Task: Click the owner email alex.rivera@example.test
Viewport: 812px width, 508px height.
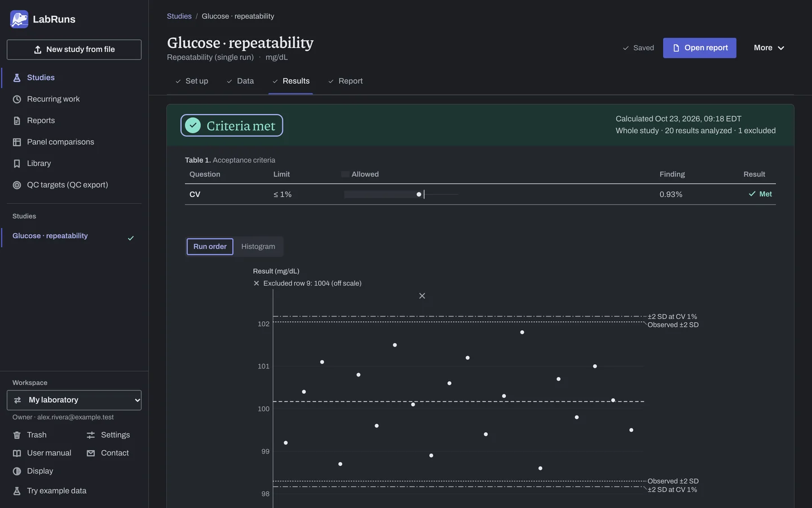Action: [76, 418]
